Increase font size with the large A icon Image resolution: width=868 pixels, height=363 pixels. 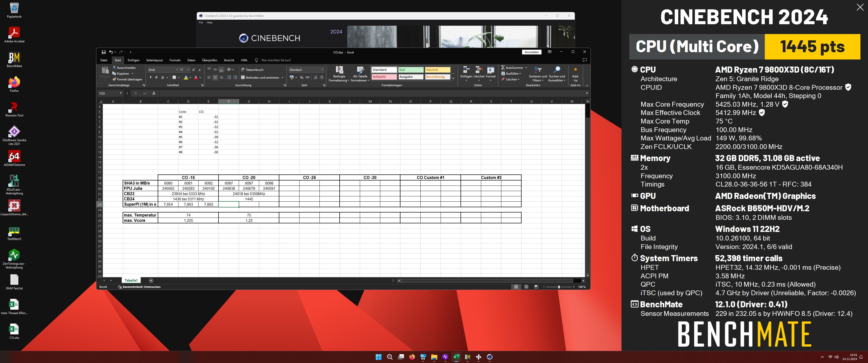194,70
